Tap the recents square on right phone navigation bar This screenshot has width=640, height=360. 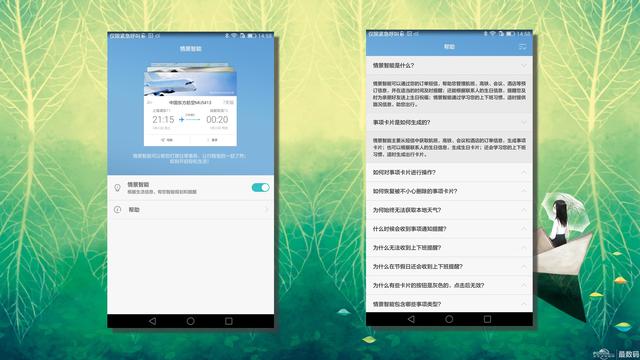click(x=487, y=319)
